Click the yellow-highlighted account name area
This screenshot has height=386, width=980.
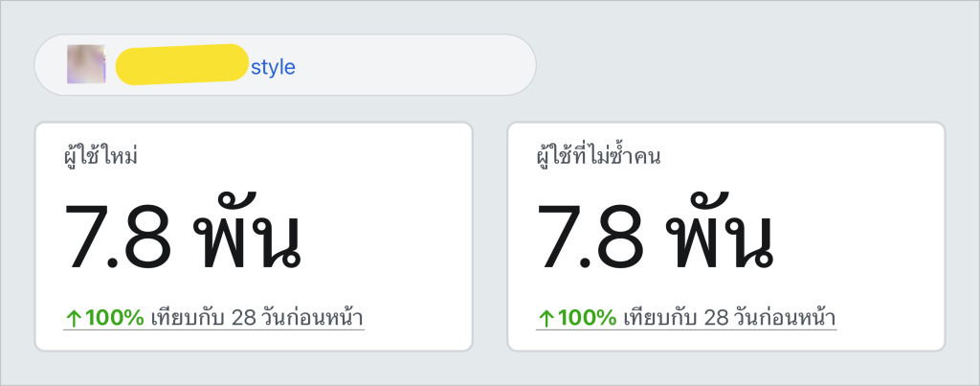pyautogui.click(x=183, y=64)
